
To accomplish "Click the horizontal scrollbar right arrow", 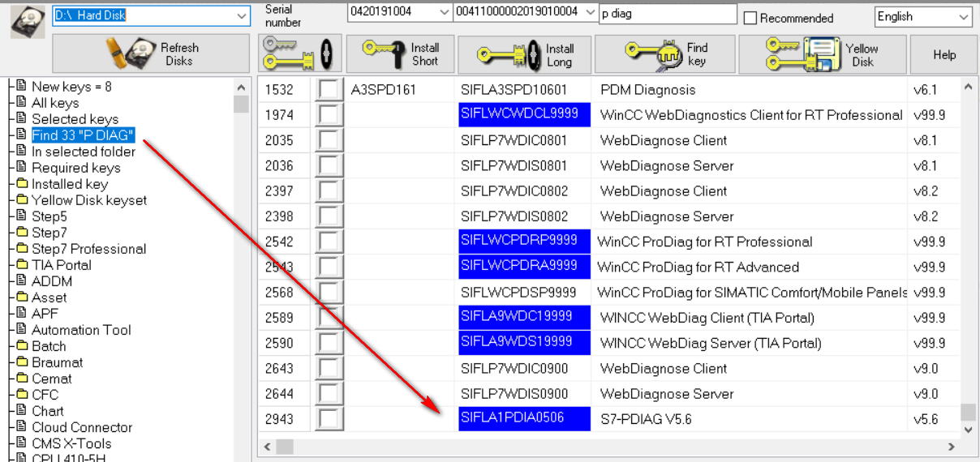I will point(952,447).
